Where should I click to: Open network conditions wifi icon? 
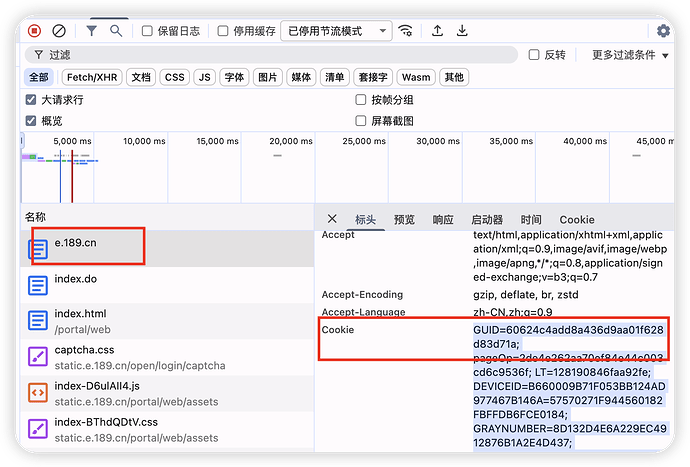[x=405, y=31]
